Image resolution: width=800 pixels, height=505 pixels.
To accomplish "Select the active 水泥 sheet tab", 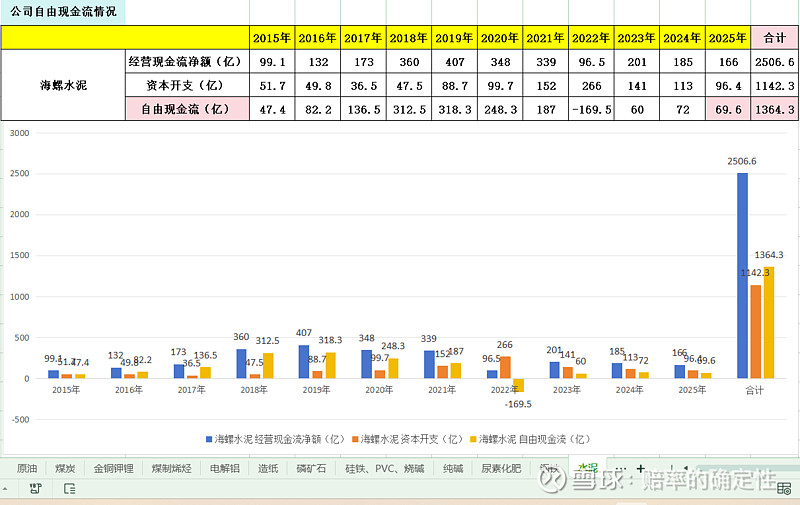I will click(587, 467).
